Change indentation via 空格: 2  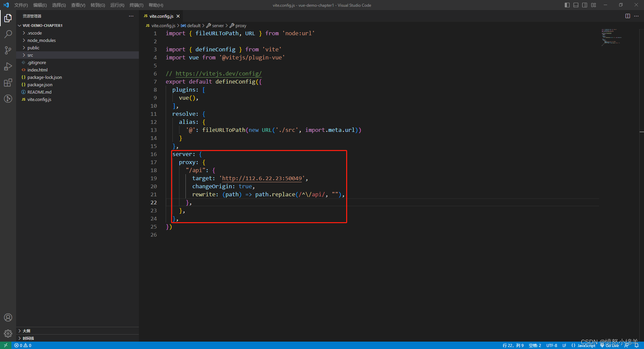click(x=535, y=345)
